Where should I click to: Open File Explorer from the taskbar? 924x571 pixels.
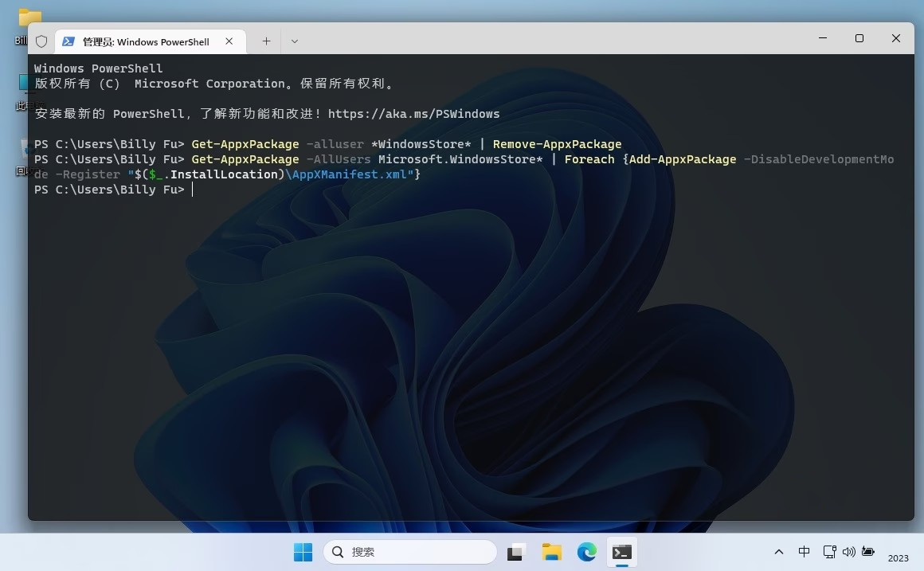coord(551,551)
